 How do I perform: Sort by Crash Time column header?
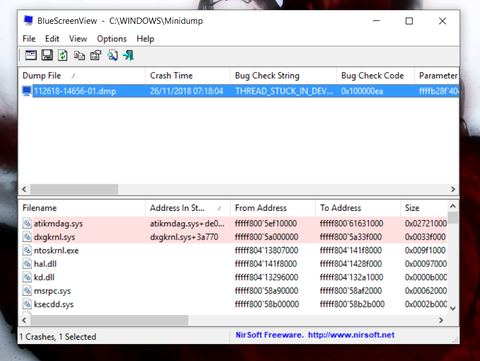pos(188,76)
